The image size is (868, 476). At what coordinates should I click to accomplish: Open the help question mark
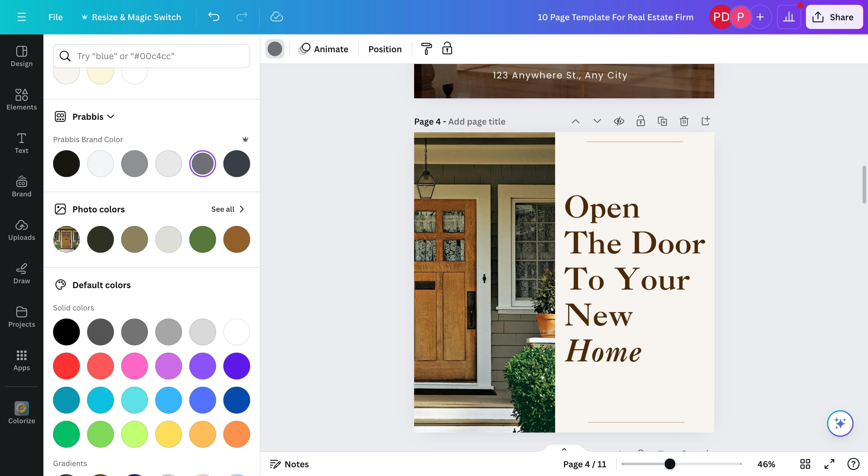853,464
